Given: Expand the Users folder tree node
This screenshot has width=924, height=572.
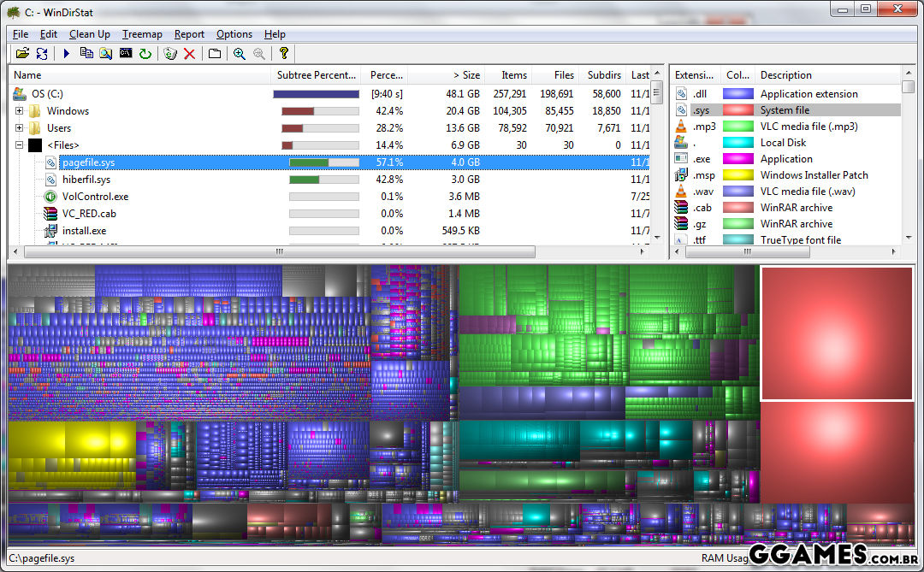Looking at the screenshot, I should pos(20,128).
